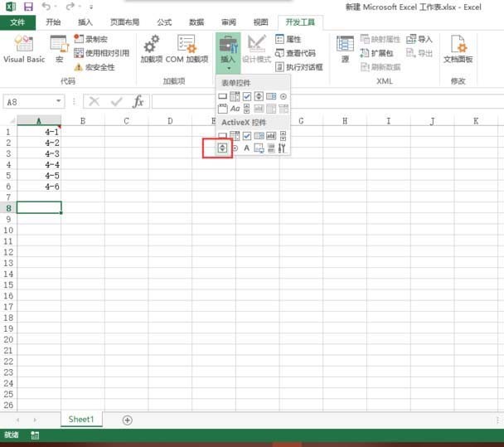Viewport: 504px width, 447px height.
Task: Insert form control Option Button
Action: pos(283,96)
